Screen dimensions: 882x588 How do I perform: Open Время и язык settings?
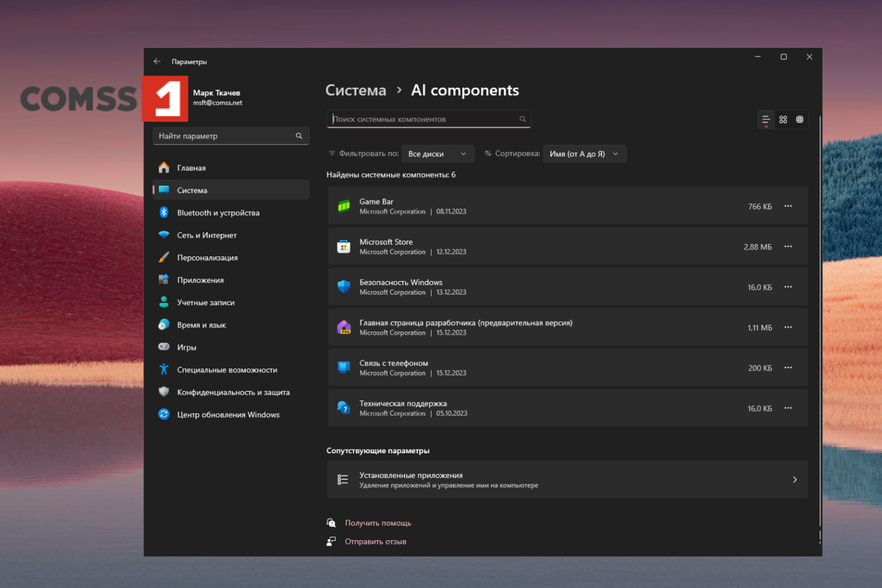click(231, 325)
